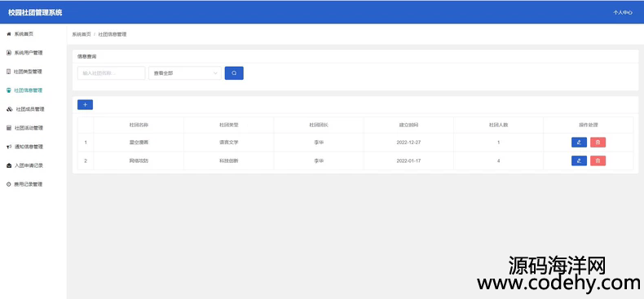Click the 星空漫画 name cell
This screenshot has height=299, width=644.
click(139, 143)
